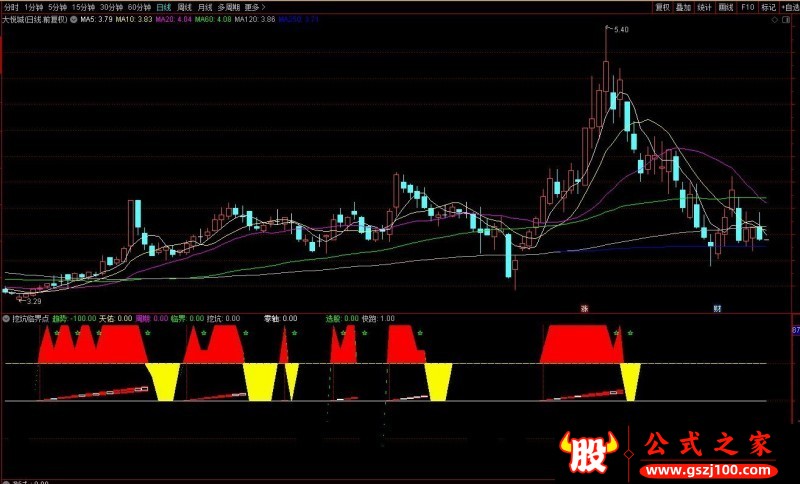Select the 1分钟 period tab

[x=33, y=7]
